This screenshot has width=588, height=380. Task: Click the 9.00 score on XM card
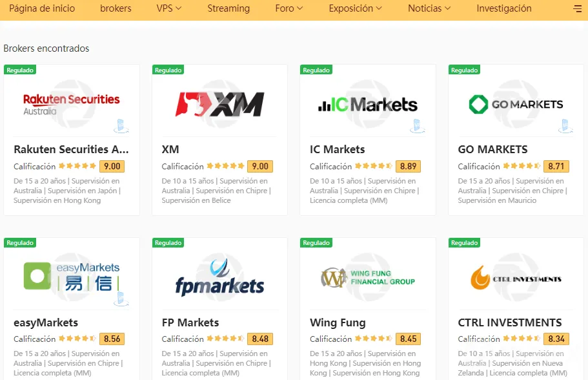[x=260, y=166]
